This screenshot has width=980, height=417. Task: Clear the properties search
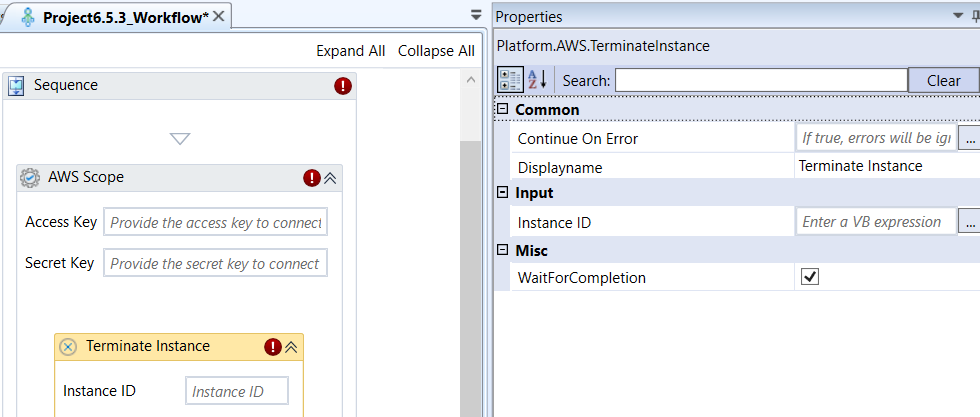click(x=943, y=81)
